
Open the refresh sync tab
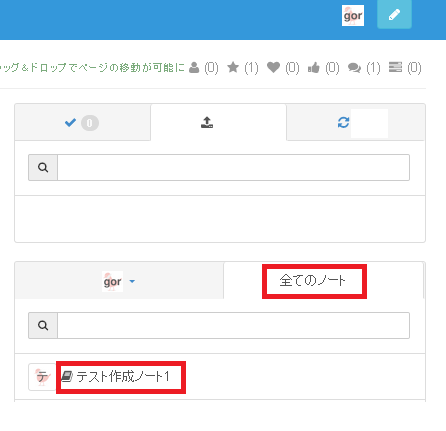356,122
